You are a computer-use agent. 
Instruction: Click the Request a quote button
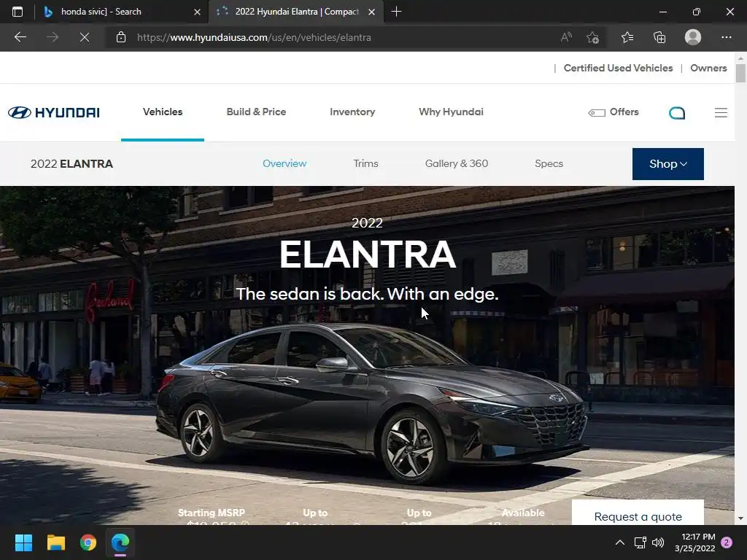[638, 513]
